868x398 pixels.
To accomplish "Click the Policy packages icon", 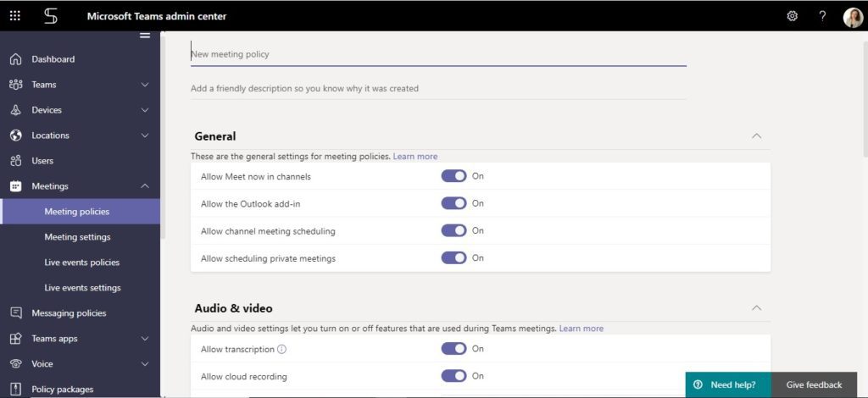I will coord(16,390).
